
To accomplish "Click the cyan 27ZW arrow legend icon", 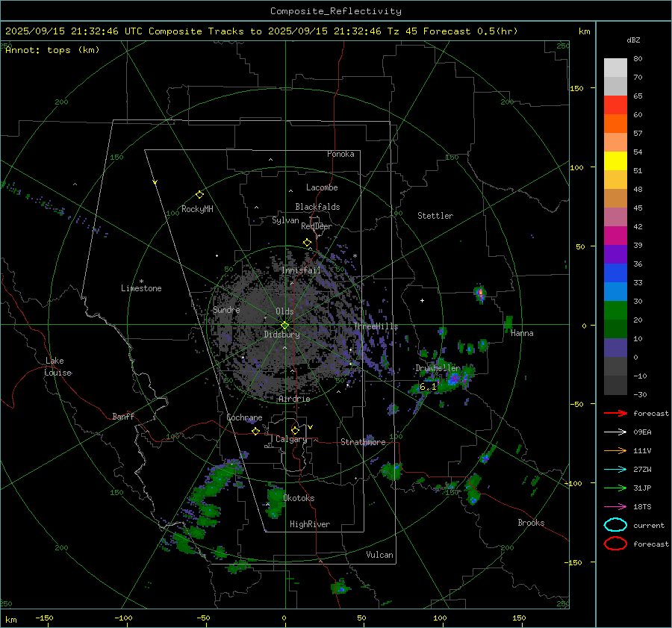I will point(615,470).
